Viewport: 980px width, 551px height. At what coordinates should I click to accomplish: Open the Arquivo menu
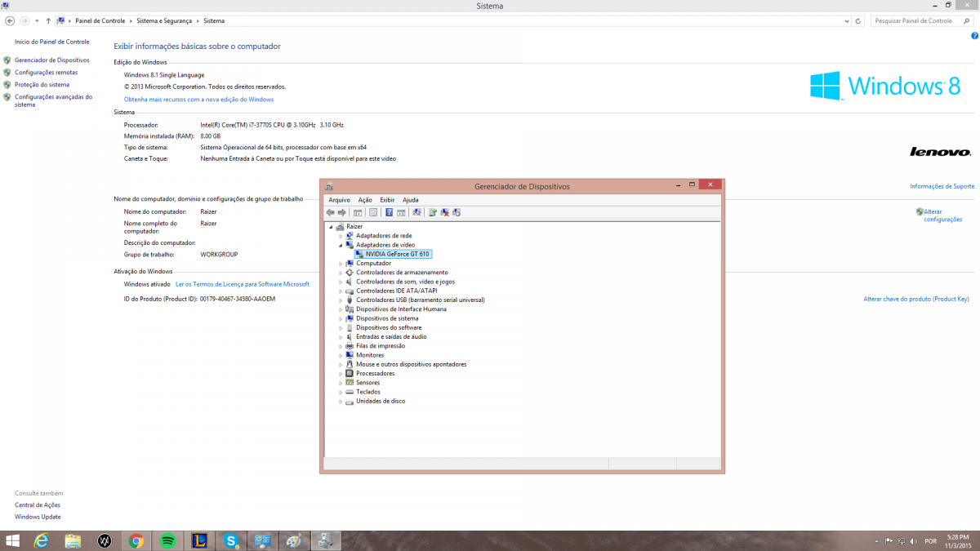click(339, 200)
